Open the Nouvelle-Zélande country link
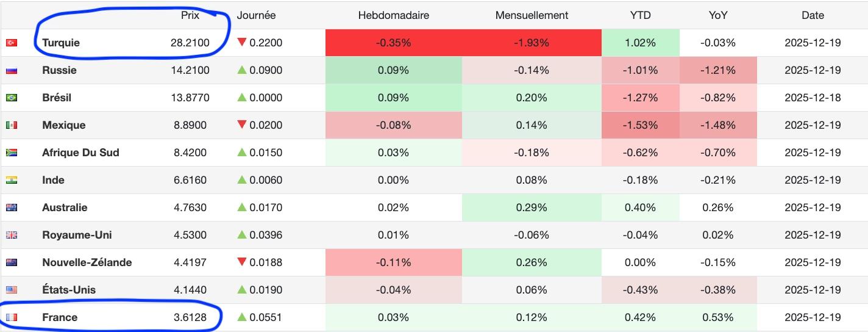868x332 pixels. coord(87,262)
